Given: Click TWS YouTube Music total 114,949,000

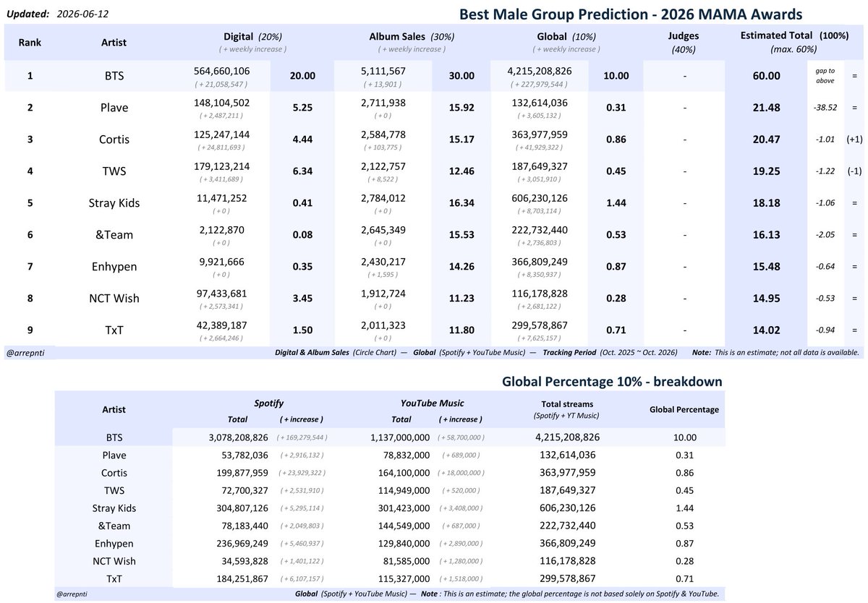Looking at the screenshot, I should 404,490.
